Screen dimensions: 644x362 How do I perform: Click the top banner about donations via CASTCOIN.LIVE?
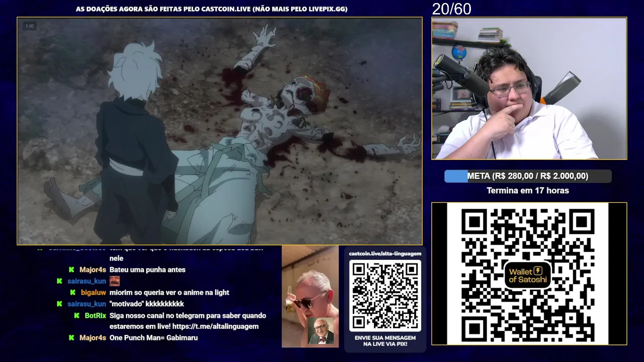211,9
